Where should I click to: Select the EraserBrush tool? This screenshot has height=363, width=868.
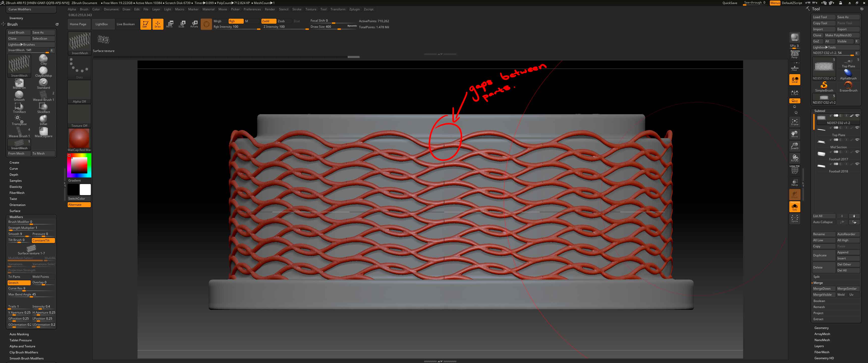[x=848, y=85]
